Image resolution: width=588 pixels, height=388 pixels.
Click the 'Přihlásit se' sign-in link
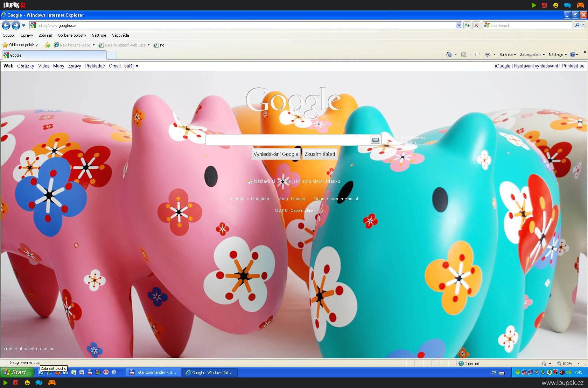point(573,66)
